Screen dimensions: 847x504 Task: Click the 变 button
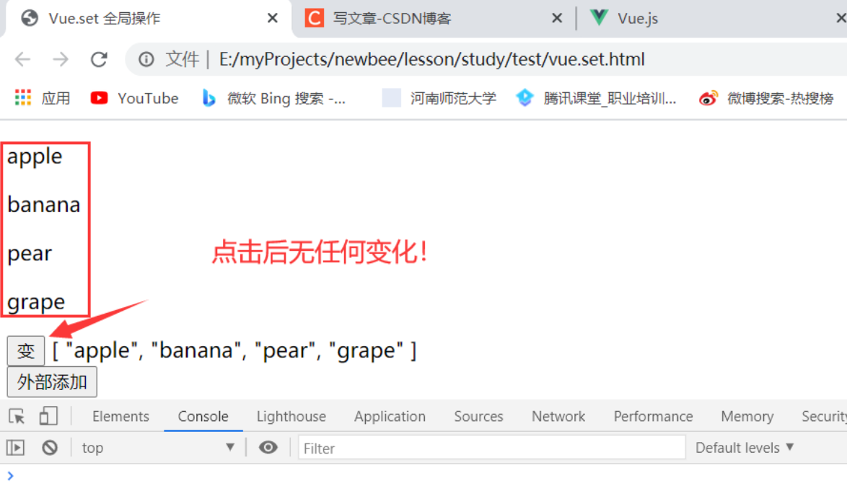point(26,350)
